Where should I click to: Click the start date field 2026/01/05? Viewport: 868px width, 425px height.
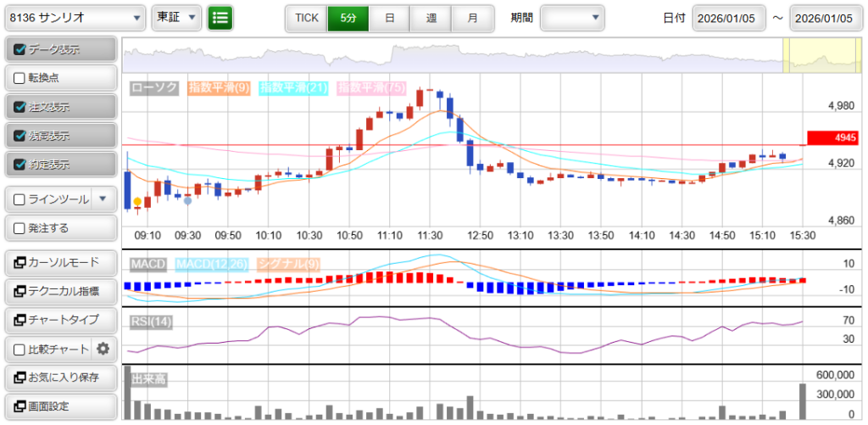click(x=728, y=18)
